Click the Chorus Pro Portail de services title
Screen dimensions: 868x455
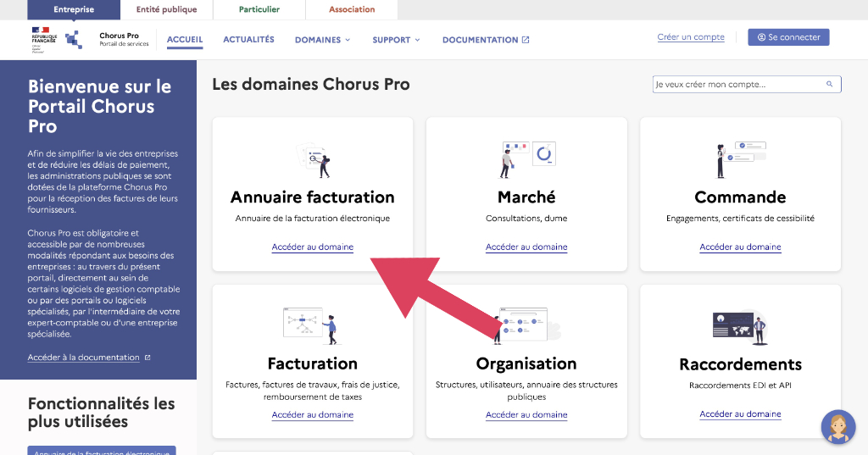click(124, 39)
